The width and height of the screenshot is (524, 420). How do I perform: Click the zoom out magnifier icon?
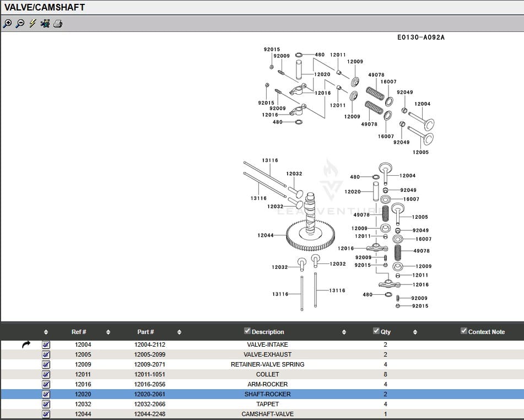(x=20, y=24)
